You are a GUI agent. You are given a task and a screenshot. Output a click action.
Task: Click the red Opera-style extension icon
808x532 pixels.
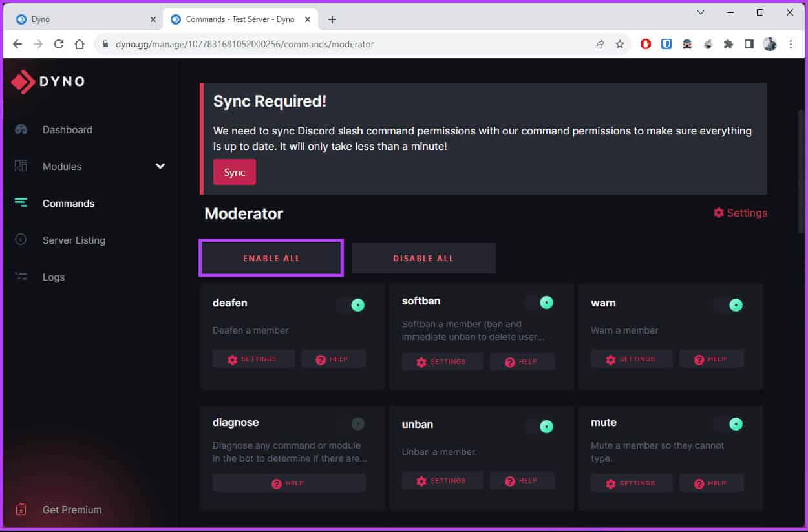coord(646,45)
